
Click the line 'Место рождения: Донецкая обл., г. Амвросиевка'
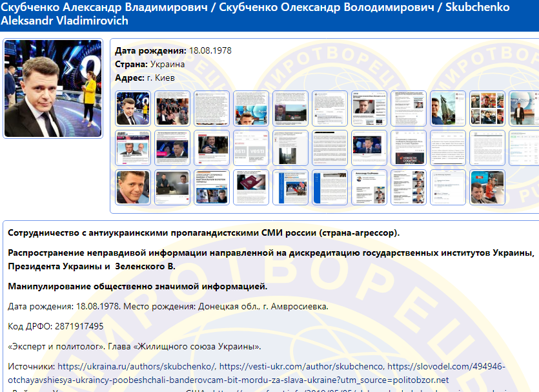[x=226, y=306]
